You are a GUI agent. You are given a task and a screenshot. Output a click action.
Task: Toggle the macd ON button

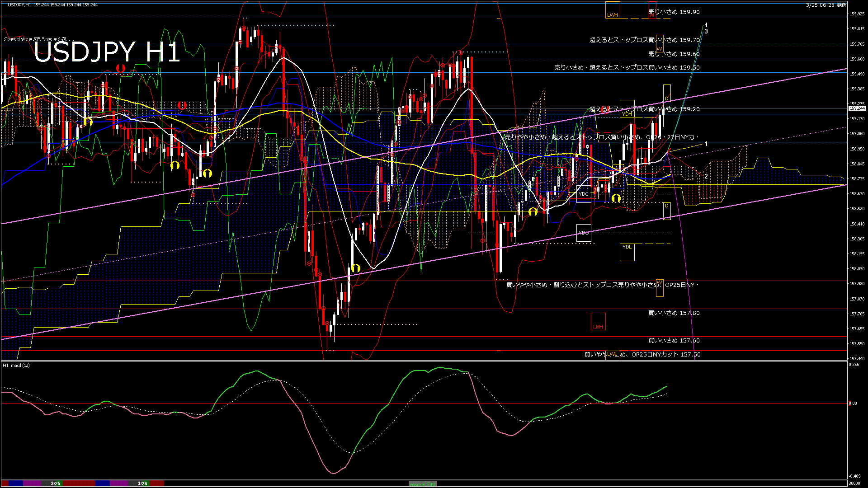[423, 483]
